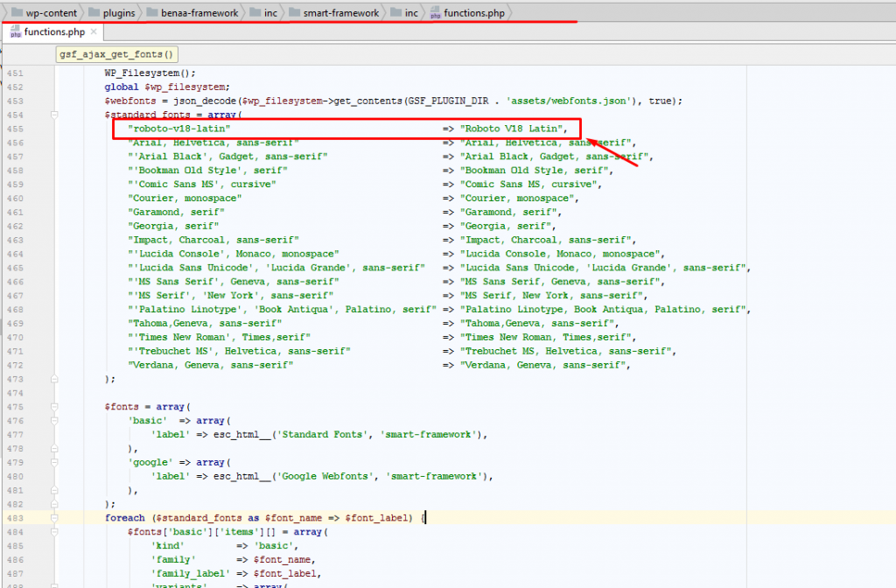The height and width of the screenshot is (588, 896).
Task: Close the functions.php editor tab
Action: click(x=94, y=31)
